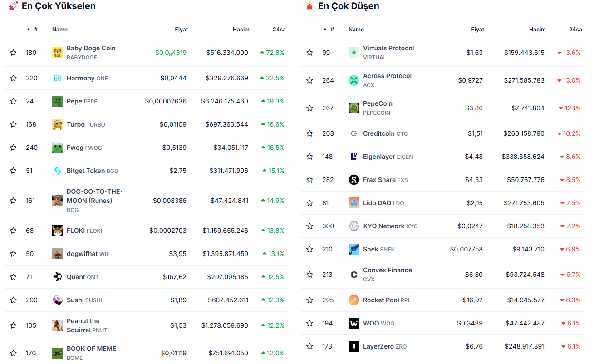599x364 pixels.
Task: Sort gainers table by 24sa column
Action: 279,30
